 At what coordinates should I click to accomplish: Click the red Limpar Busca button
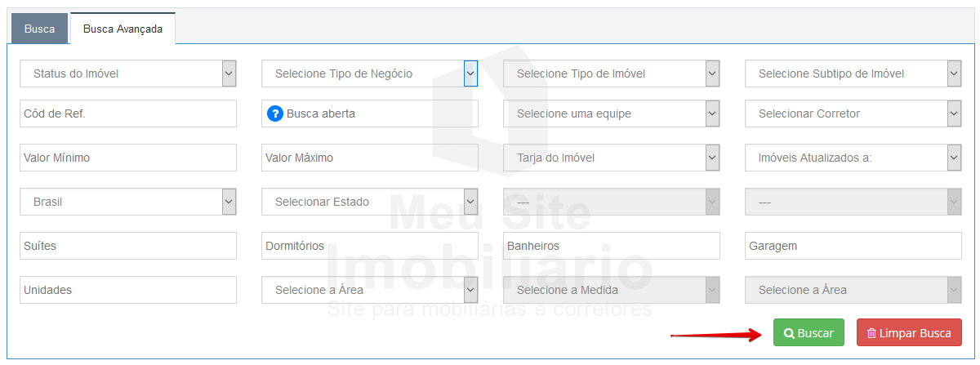[909, 333]
